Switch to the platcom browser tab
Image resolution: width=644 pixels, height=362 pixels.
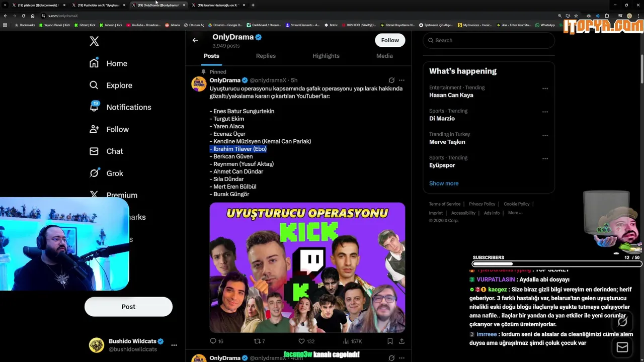(x=38, y=5)
